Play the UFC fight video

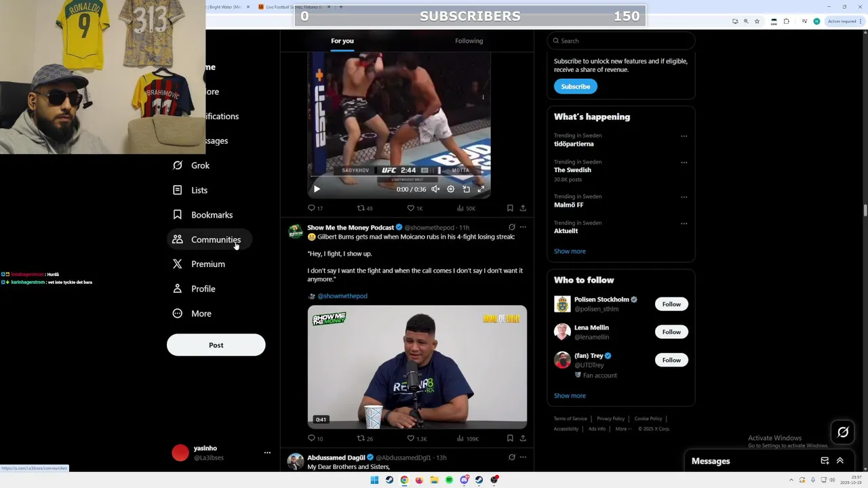(317, 189)
